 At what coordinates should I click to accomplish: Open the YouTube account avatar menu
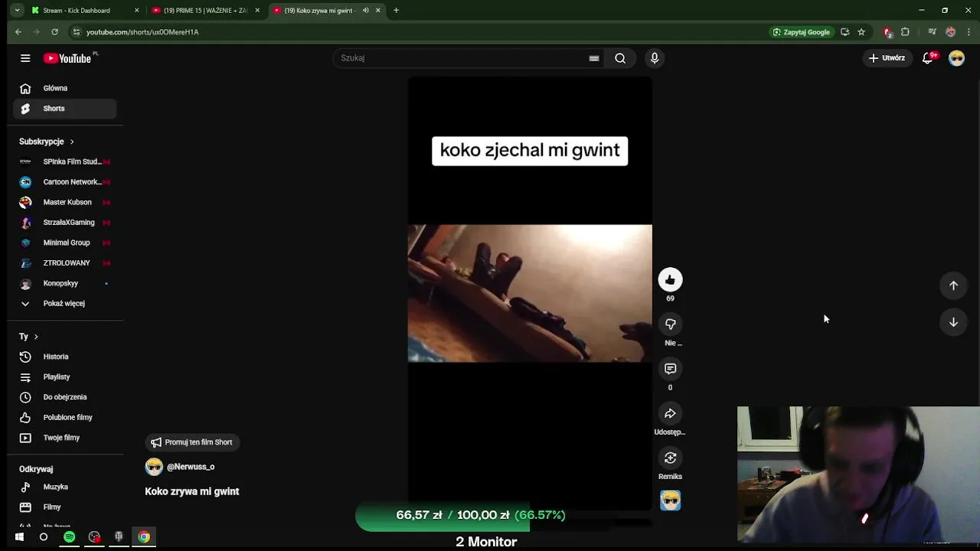[956, 58]
